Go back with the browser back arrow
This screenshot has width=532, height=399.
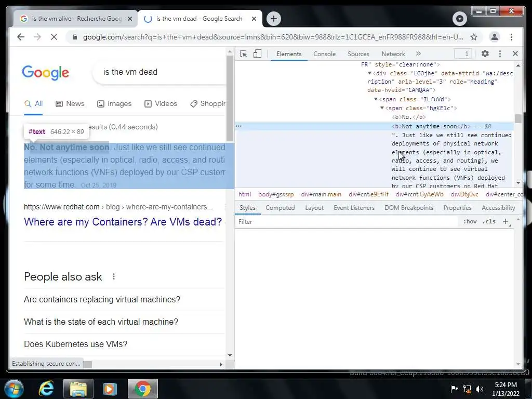[x=21, y=37]
